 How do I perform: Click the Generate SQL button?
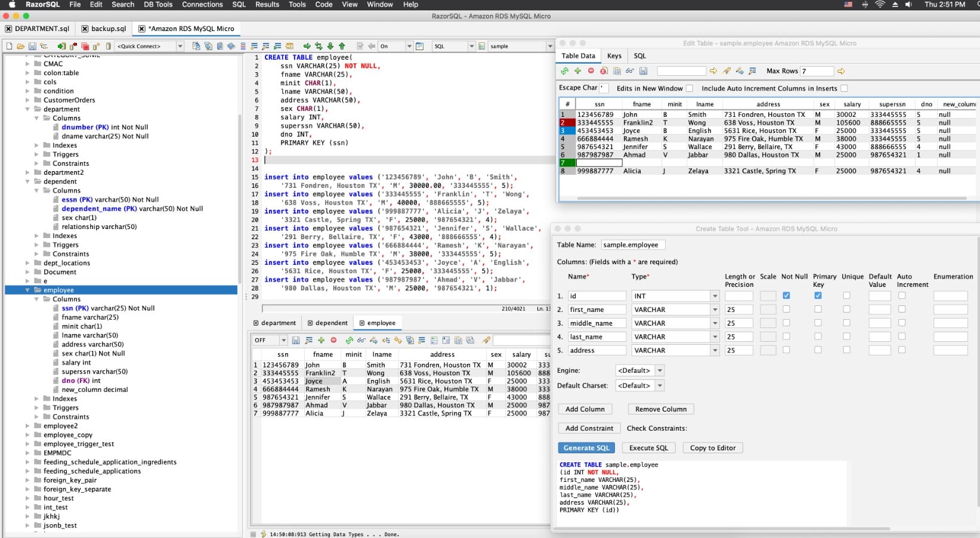(586, 448)
